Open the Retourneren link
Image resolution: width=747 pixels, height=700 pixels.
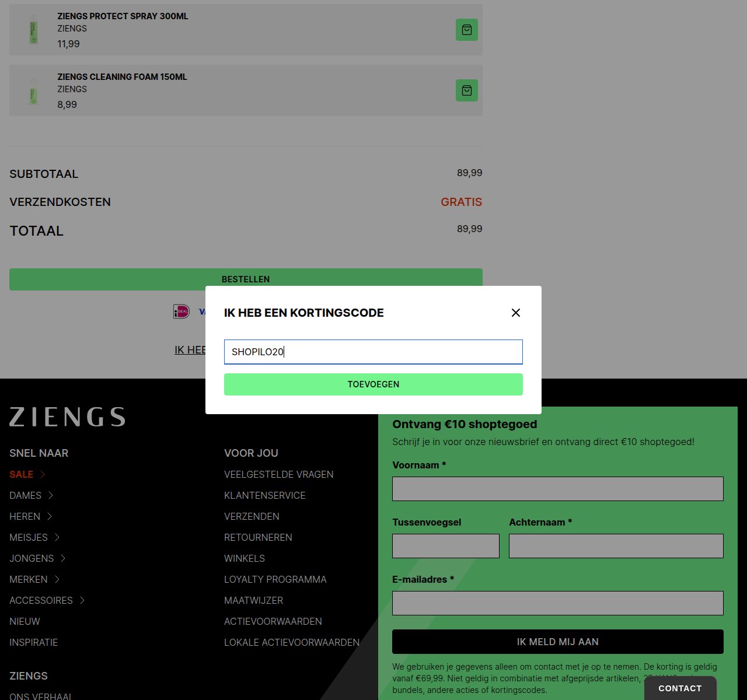(x=258, y=537)
